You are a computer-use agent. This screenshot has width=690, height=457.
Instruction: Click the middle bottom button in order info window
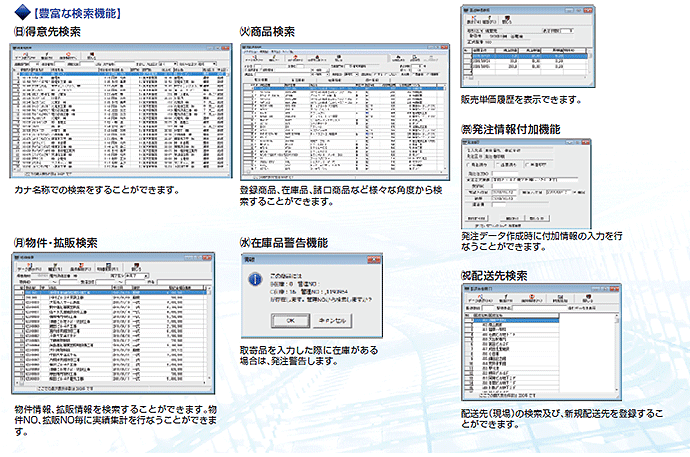click(512, 218)
